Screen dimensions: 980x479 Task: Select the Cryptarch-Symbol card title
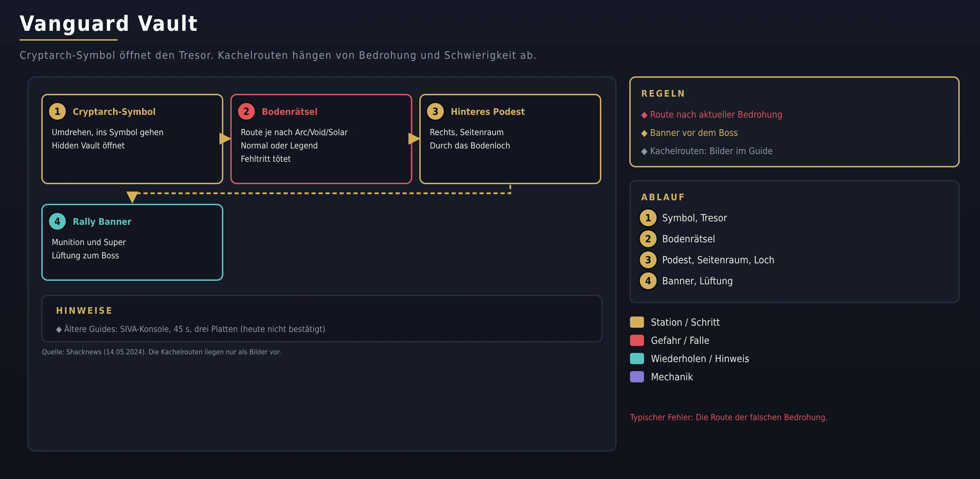[x=114, y=112]
